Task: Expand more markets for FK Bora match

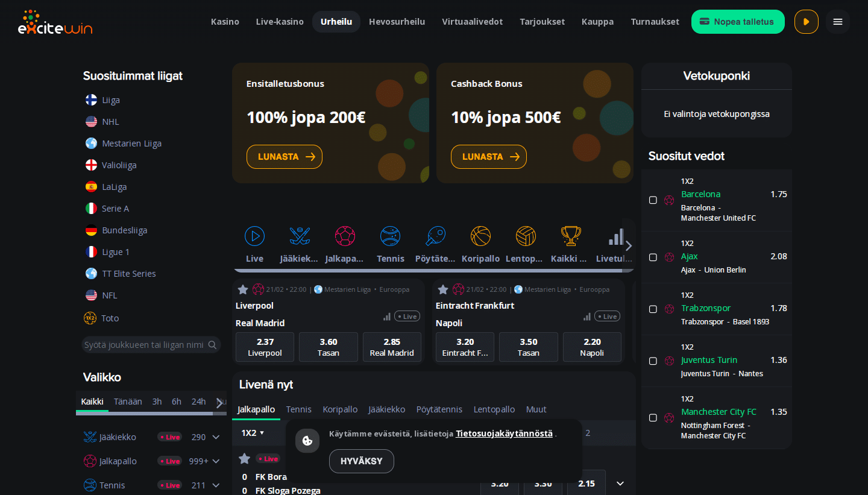Action: point(620,484)
